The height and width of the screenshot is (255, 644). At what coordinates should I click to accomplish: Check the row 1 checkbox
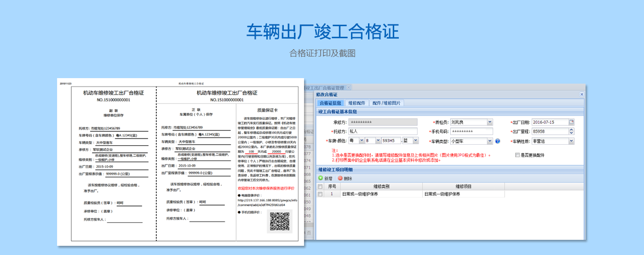pos(320,194)
